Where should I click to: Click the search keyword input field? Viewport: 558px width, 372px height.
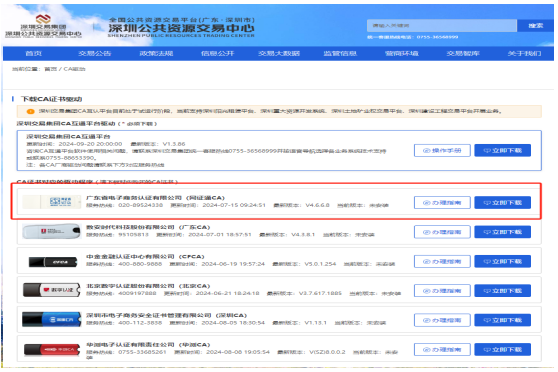(x=442, y=26)
